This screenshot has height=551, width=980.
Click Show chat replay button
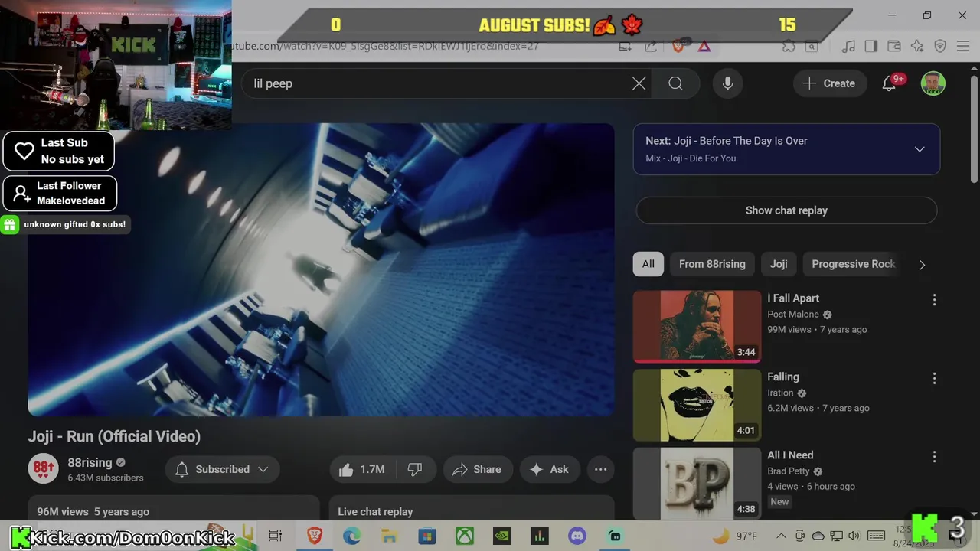[x=786, y=210]
